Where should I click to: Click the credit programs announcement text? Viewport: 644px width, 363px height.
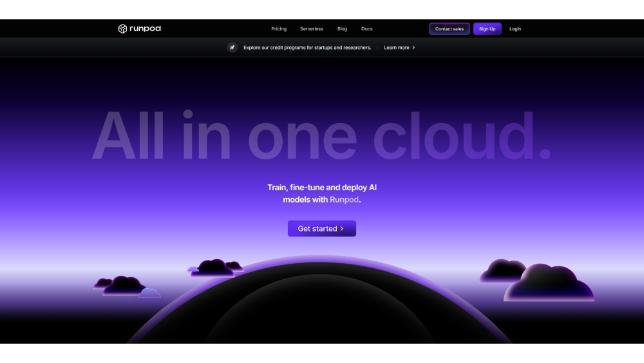[x=307, y=48]
